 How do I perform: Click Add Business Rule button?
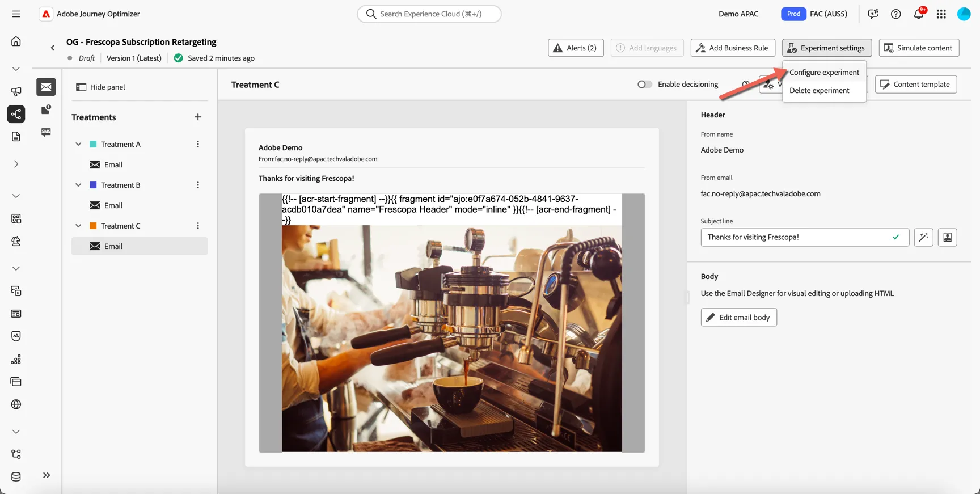[733, 48]
